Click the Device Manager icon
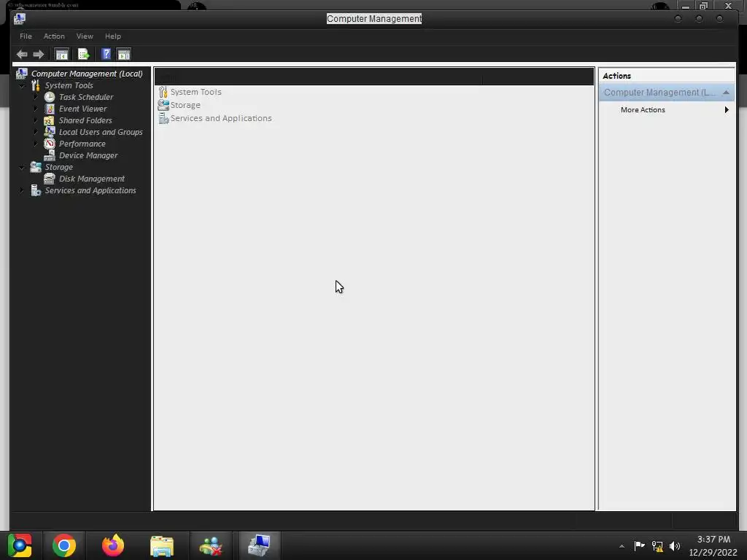The height and width of the screenshot is (560, 747). tap(50, 156)
